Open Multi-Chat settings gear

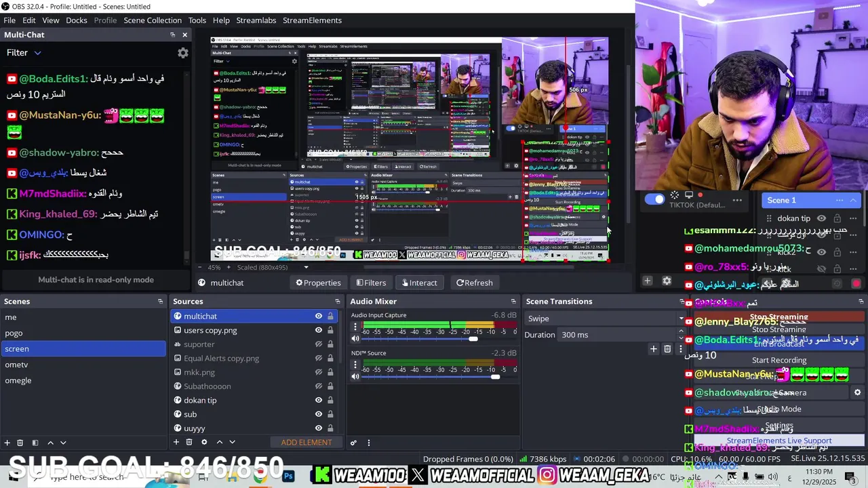click(x=182, y=53)
